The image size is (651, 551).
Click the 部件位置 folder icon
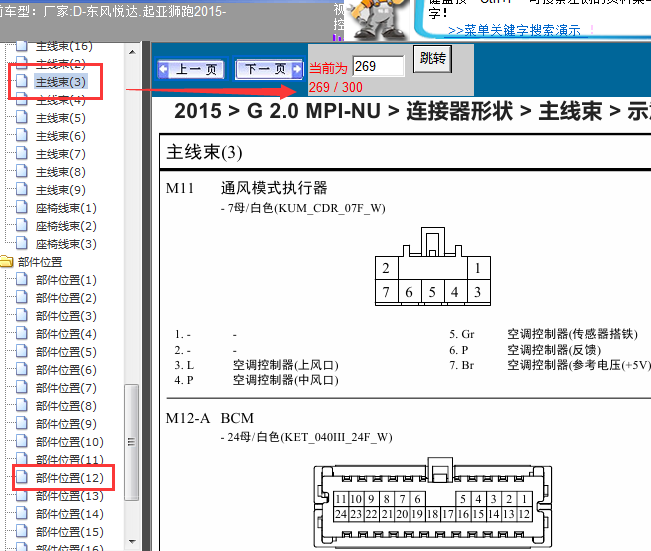[6, 262]
